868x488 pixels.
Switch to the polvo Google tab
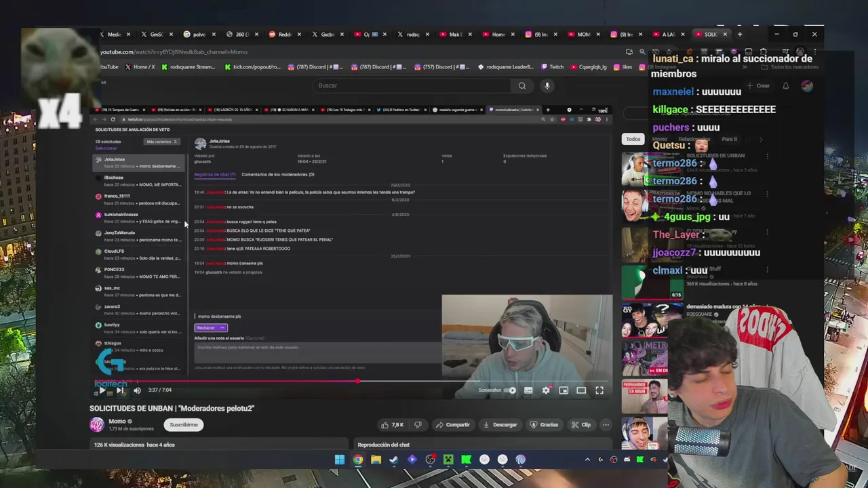click(x=199, y=35)
